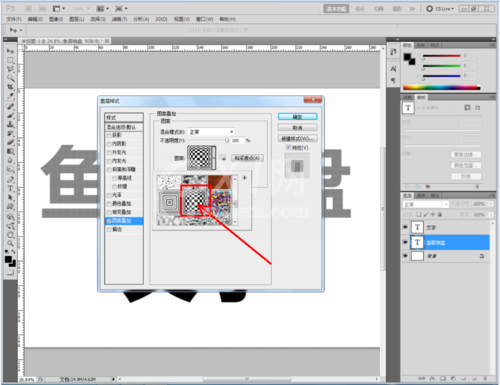Open the 混合模式 blend mode dropdown
This screenshot has height=385, width=500.
211,132
